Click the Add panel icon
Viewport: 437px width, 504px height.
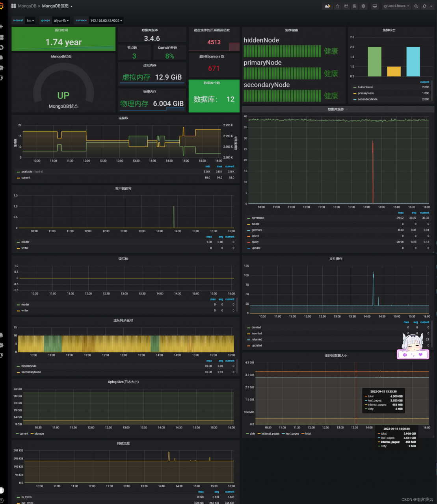327,6
